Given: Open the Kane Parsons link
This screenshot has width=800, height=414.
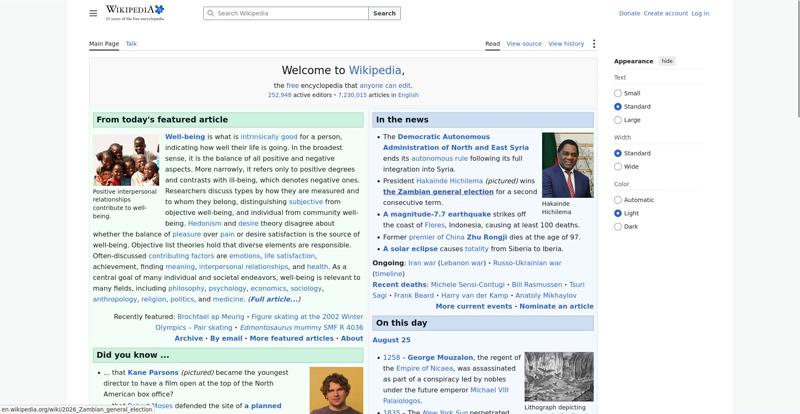Looking at the screenshot, I should [x=153, y=373].
